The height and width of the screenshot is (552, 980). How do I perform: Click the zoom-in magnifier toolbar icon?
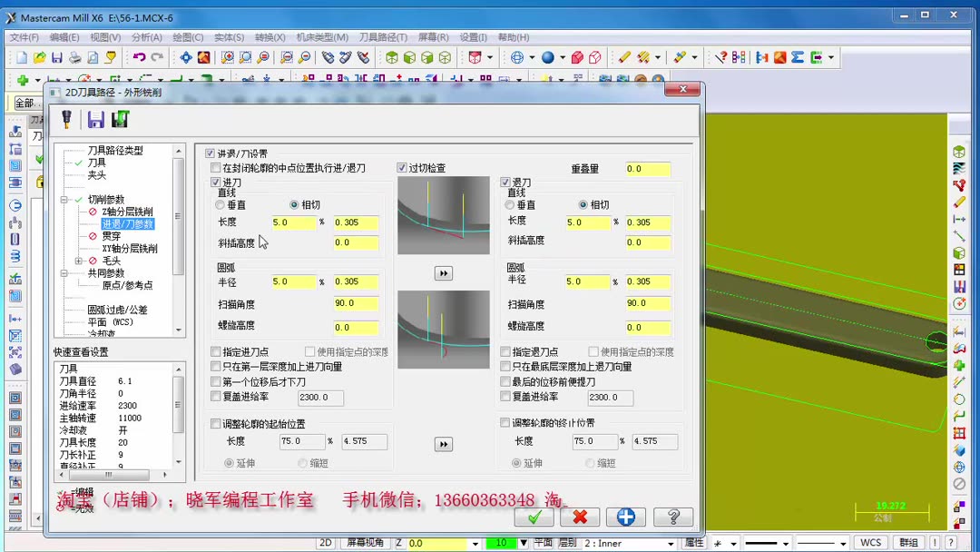click(x=225, y=56)
